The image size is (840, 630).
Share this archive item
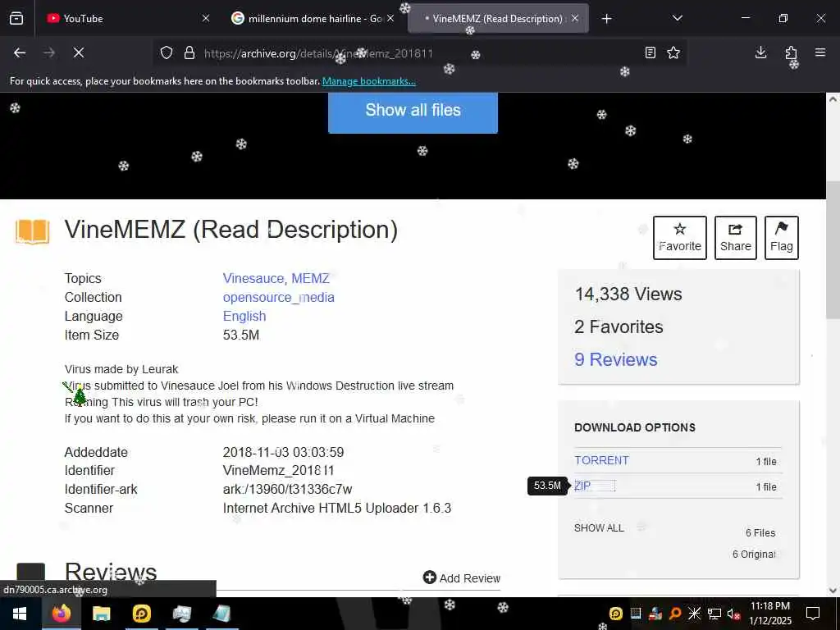tap(736, 238)
